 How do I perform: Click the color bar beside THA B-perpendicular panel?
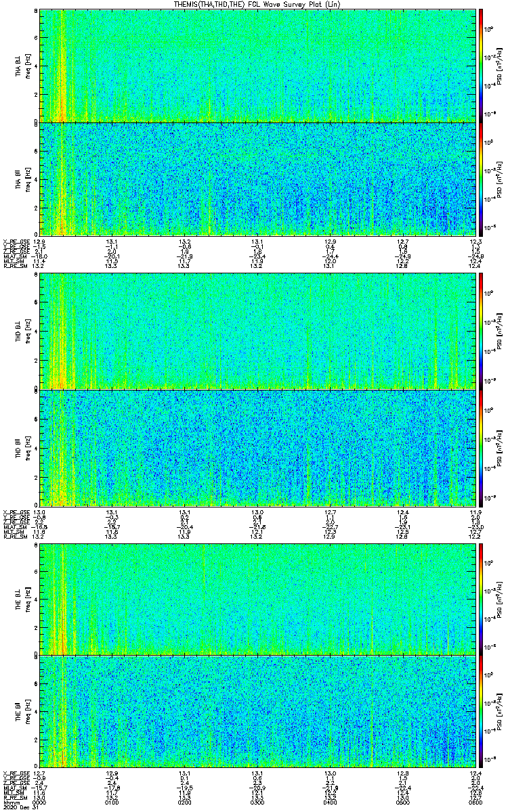(x=482, y=65)
